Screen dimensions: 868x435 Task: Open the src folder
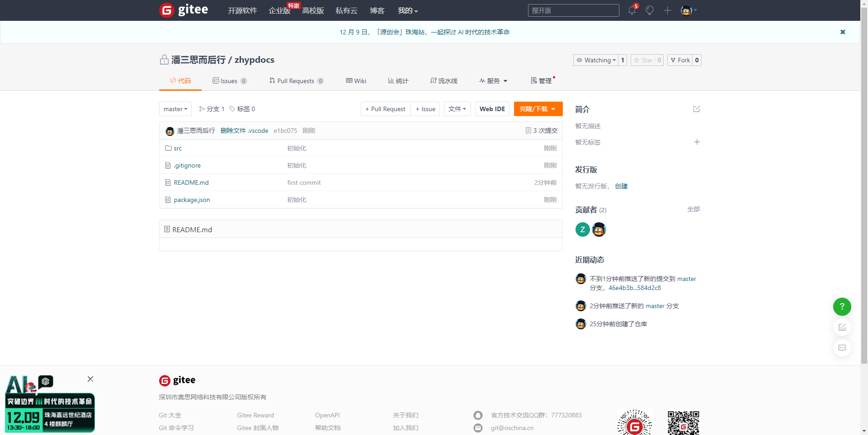click(x=178, y=148)
